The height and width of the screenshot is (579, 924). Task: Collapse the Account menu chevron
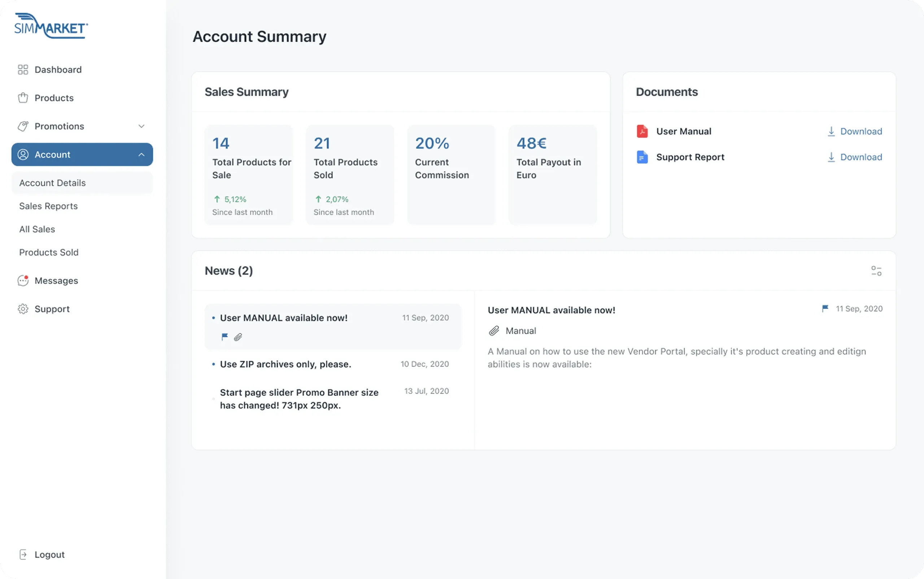coord(141,155)
